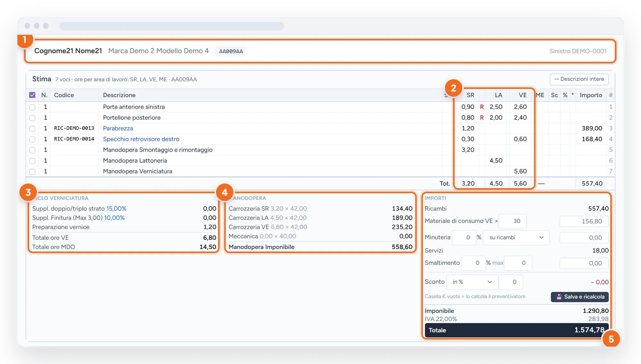Check the Parabrezza row checkbox
Viewport: 641px width, 364px height.
coord(32,129)
